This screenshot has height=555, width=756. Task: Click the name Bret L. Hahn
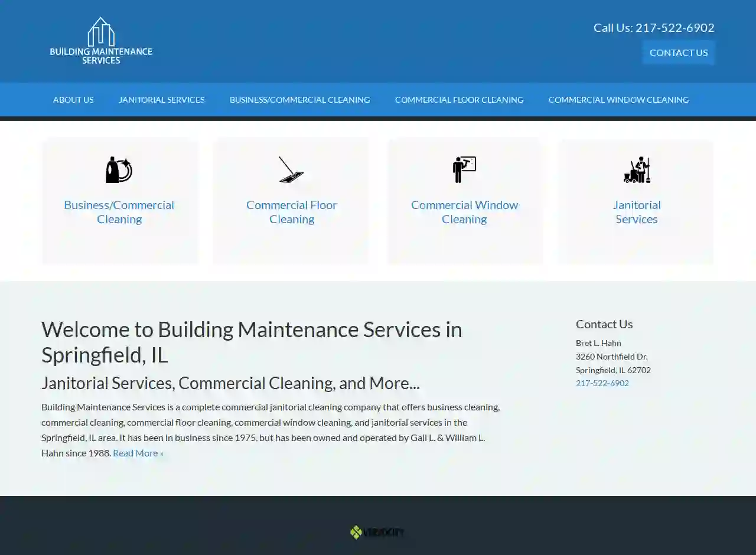598,343
